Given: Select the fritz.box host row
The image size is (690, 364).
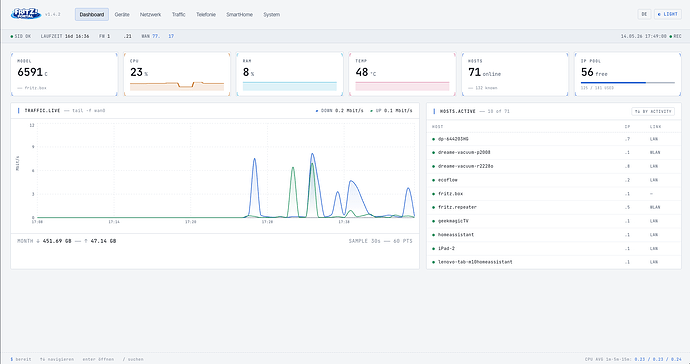Looking at the screenshot, I should tap(554, 194).
